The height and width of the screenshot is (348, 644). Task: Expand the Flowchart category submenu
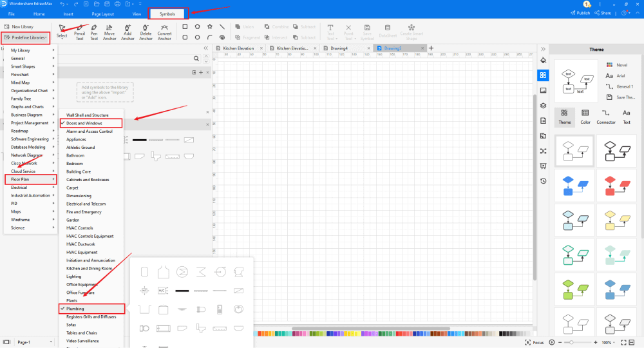(x=21, y=74)
